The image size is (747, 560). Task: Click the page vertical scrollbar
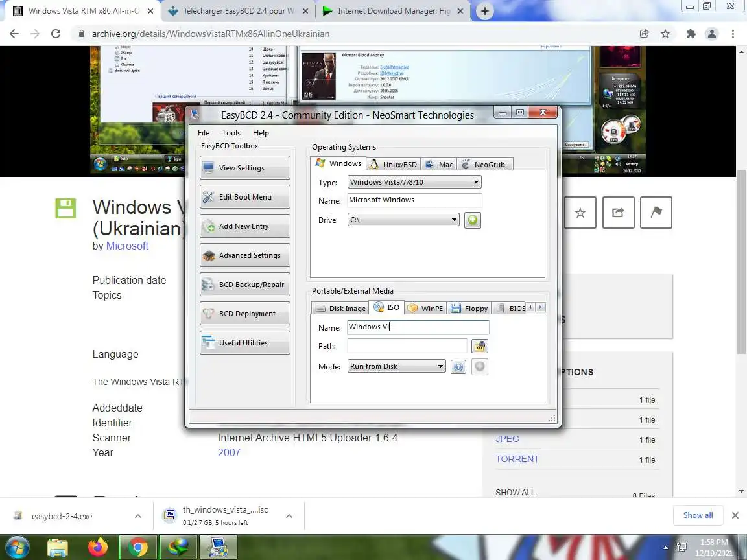(741, 262)
